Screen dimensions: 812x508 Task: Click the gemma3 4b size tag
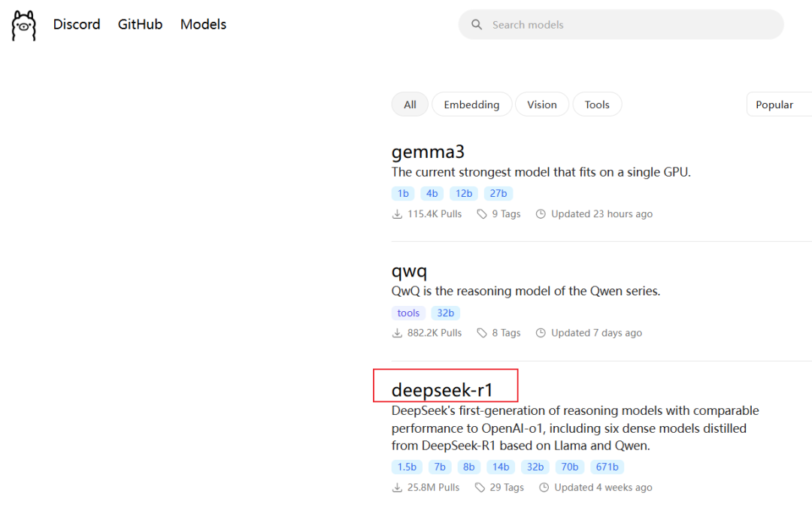coord(432,193)
